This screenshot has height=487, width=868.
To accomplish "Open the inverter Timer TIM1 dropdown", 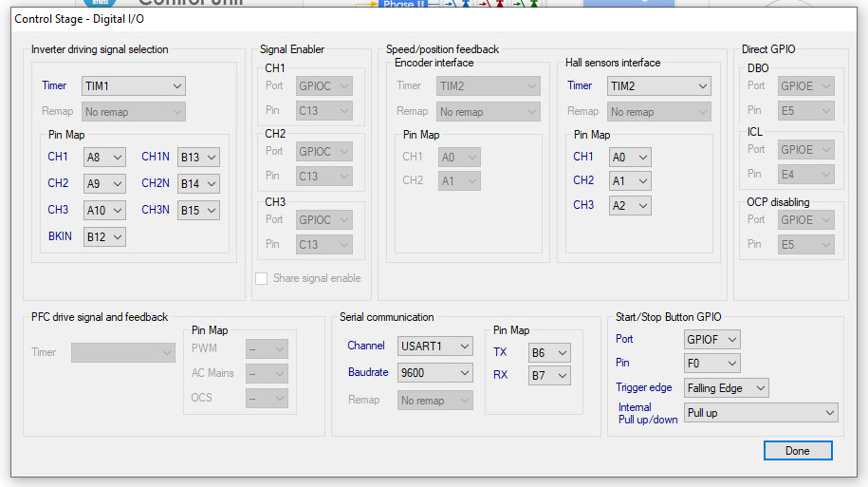I will 134,85.
